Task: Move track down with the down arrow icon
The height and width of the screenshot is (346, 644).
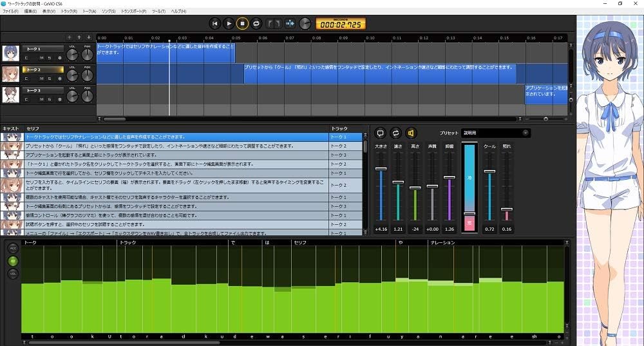Action: pos(88,37)
